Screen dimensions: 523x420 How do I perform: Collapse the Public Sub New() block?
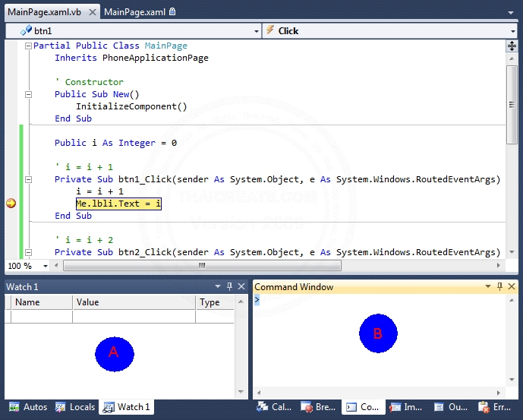pos(28,94)
